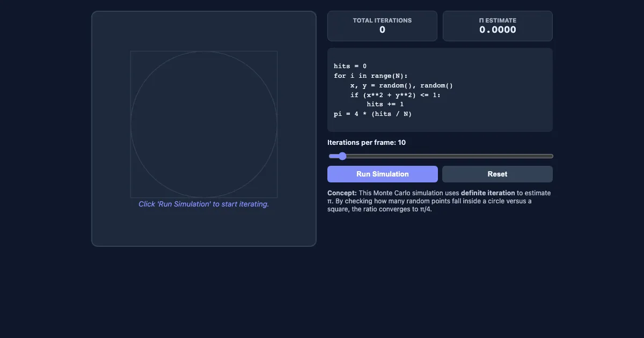
Task: Click the code line 'x, y = random(), random()'
Action: click(402, 85)
